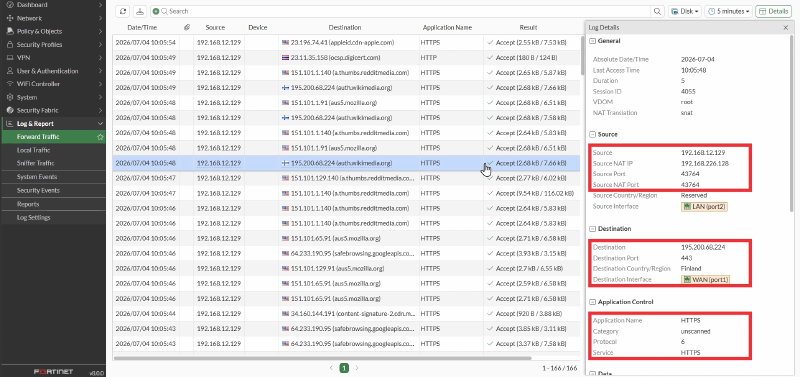Image resolution: width=800 pixels, height=377 pixels.
Task: Click the LAN (port2) interface tag
Action: [x=704, y=207]
